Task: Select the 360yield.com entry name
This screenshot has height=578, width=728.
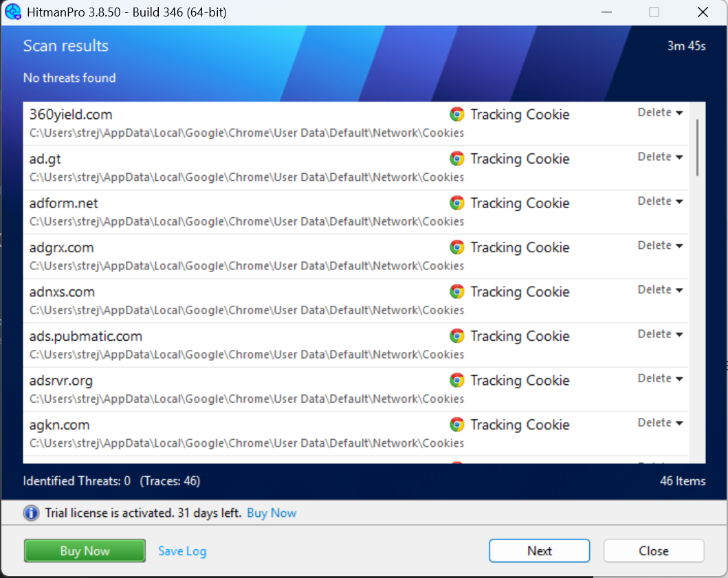Action: pos(71,115)
